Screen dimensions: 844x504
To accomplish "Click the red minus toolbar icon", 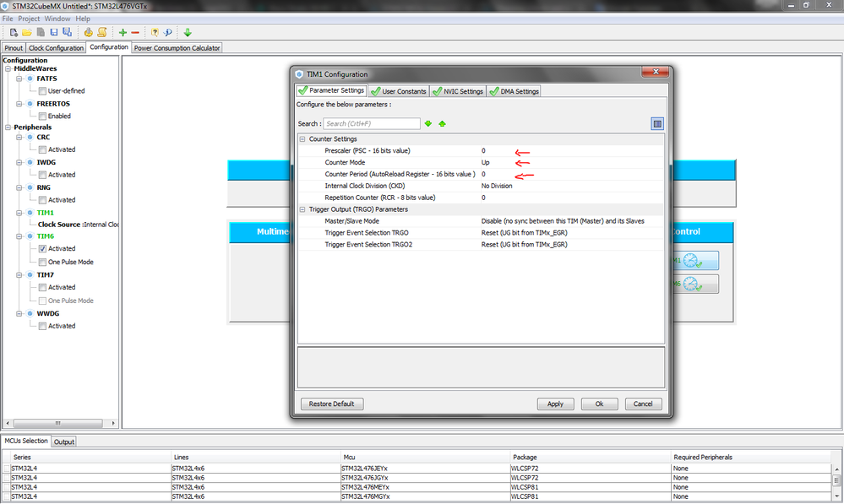I will click(135, 33).
